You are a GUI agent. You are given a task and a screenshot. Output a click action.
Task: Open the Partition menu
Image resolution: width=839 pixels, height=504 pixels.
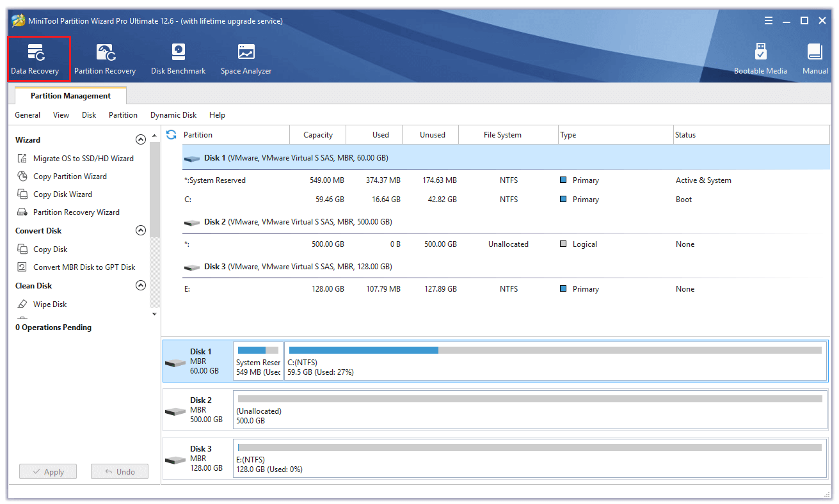tap(123, 115)
